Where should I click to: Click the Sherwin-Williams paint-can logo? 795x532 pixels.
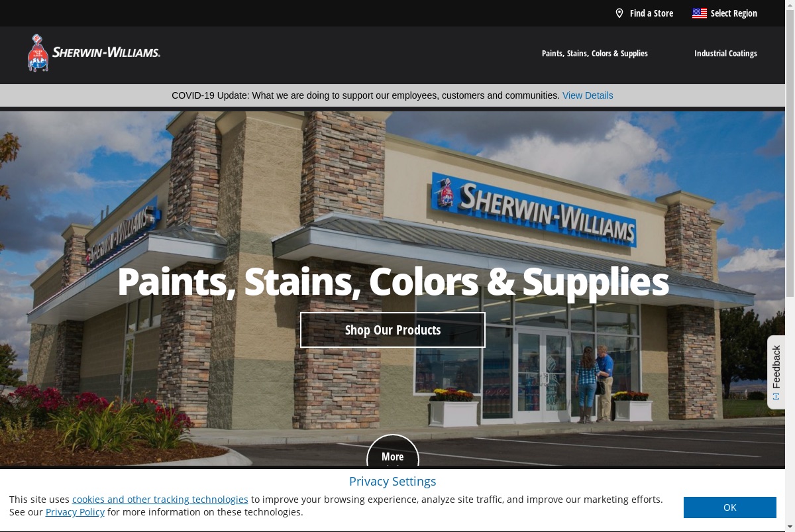point(38,53)
